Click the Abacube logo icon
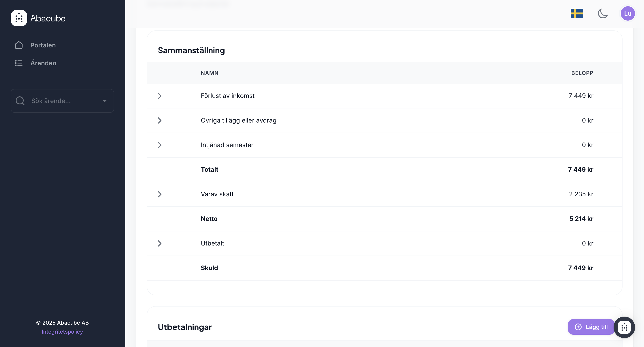 click(19, 18)
